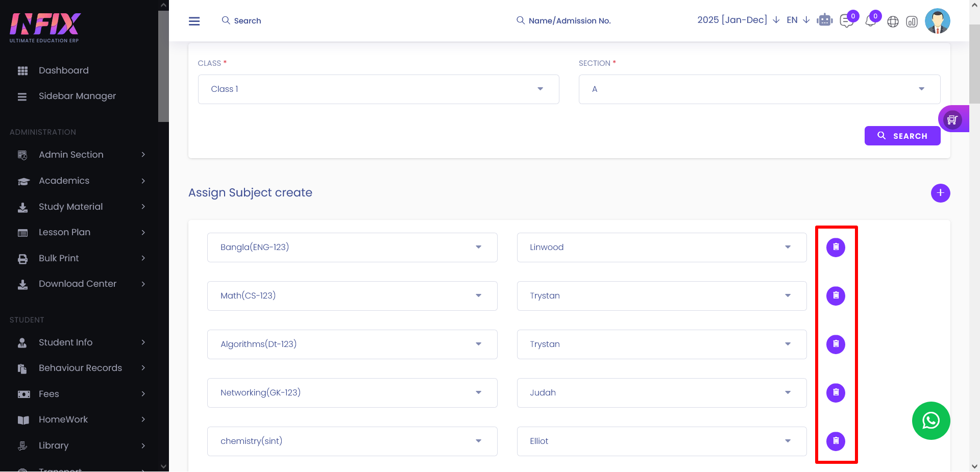Click the Name/Admission No. search field
This screenshot has width=980, height=472.
pos(569,21)
